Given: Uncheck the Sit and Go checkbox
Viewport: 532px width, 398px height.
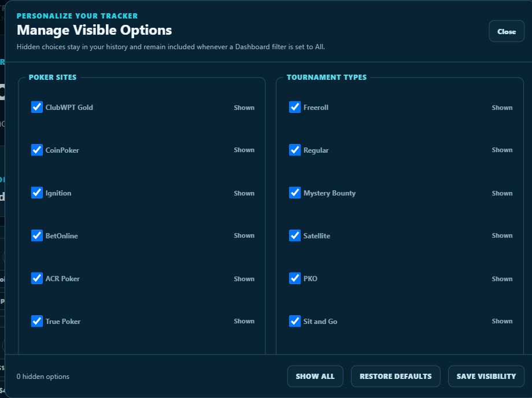Looking at the screenshot, I should tap(295, 320).
